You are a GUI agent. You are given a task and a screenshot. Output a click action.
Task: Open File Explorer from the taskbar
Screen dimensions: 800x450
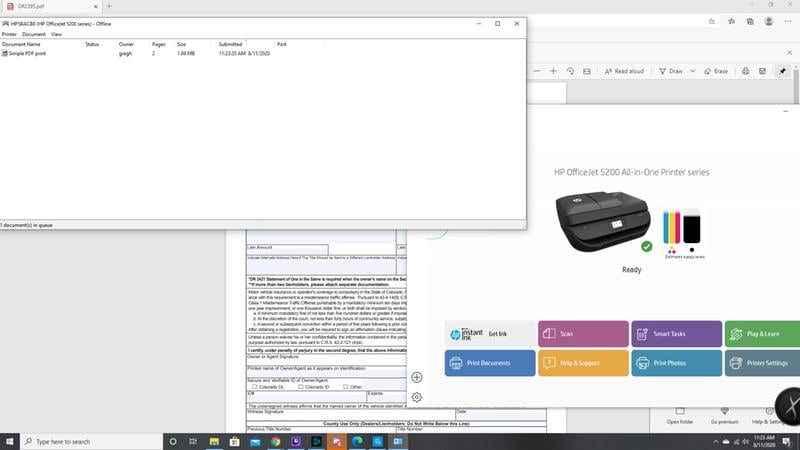click(x=214, y=441)
